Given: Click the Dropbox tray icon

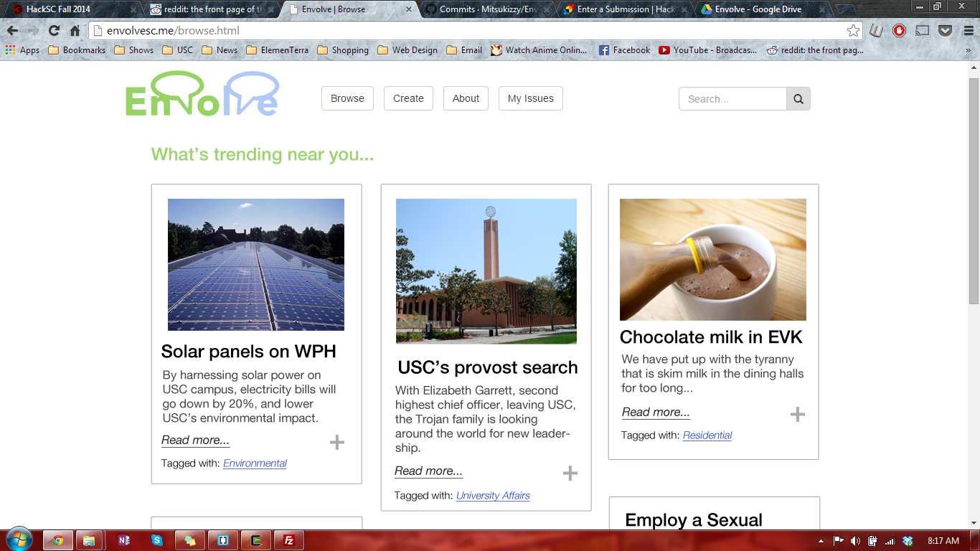Looking at the screenshot, I should (908, 541).
